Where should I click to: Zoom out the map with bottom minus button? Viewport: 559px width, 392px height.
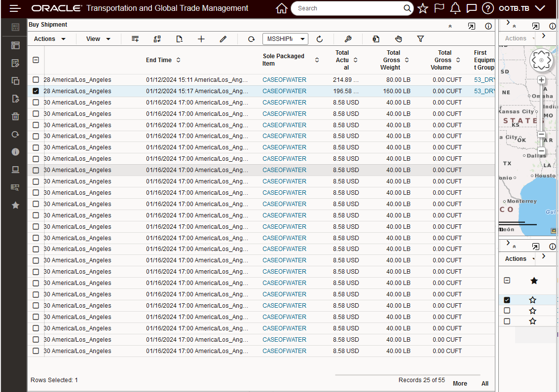tap(541, 151)
